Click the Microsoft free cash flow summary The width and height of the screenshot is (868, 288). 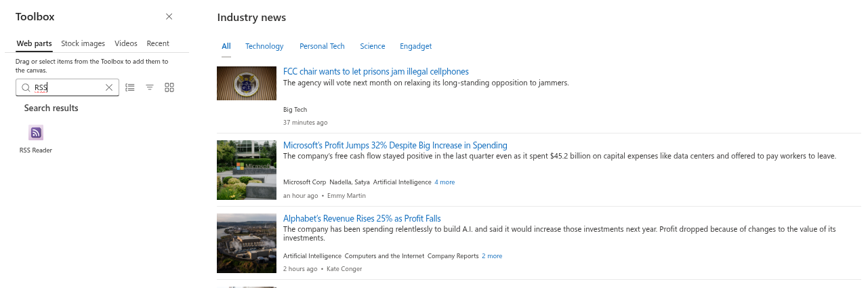coord(560,156)
